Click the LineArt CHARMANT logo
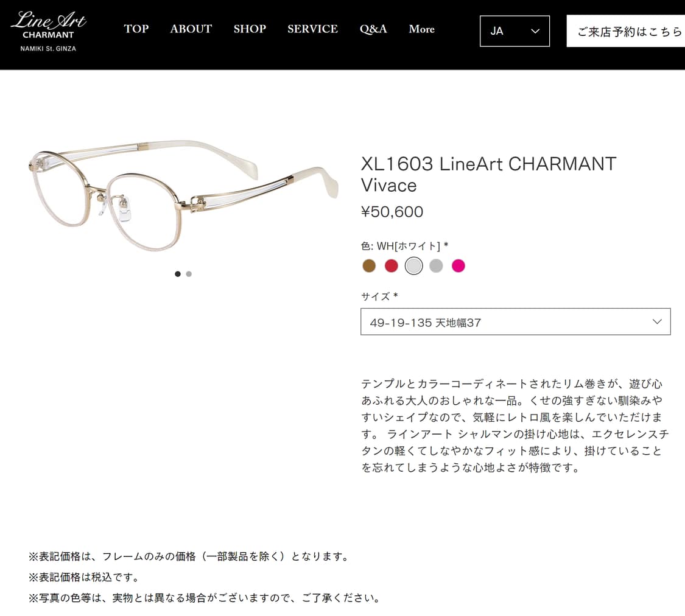This screenshot has width=685, height=616. (x=49, y=32)
